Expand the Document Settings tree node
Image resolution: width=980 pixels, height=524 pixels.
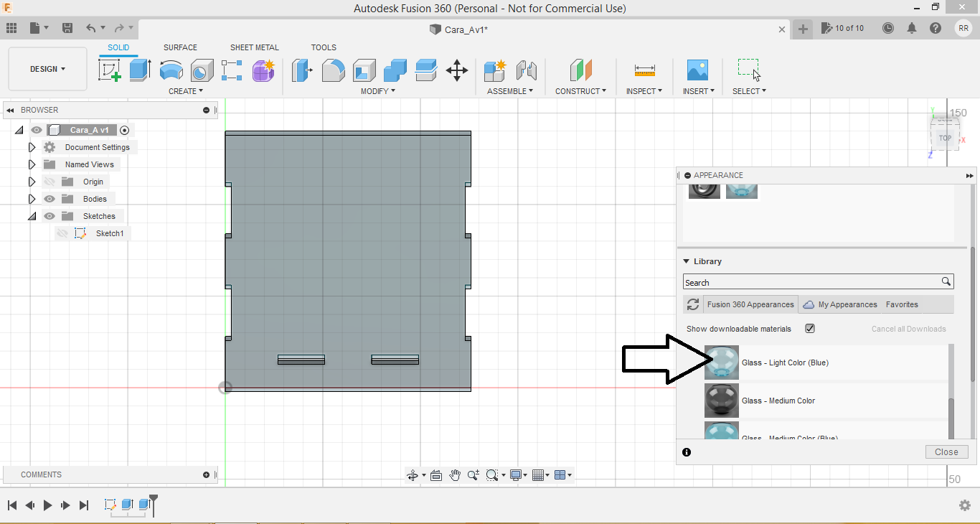pyautogui.click(x=32, y=147)
